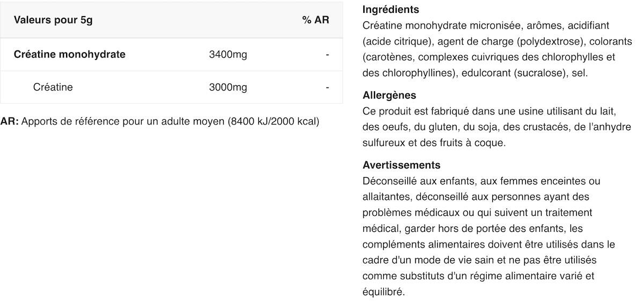Click the "Allergènes" heading
Viewport: 644px width, 306px height.
pos(389,96)
